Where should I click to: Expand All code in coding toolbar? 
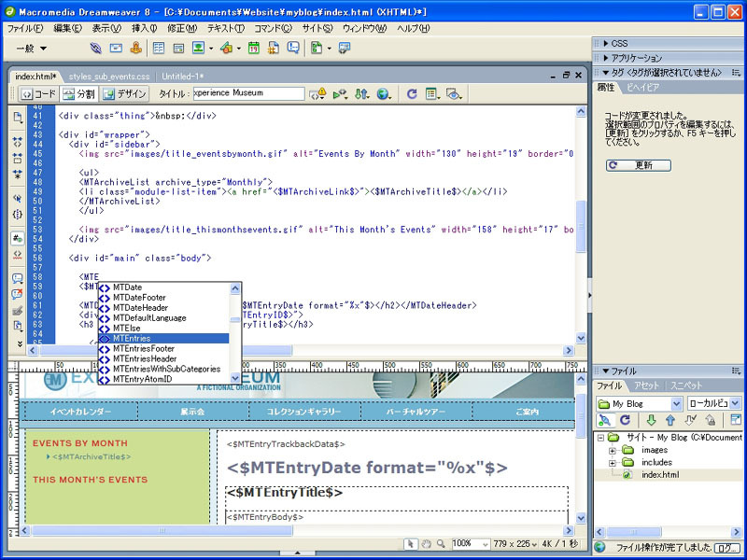18,174
